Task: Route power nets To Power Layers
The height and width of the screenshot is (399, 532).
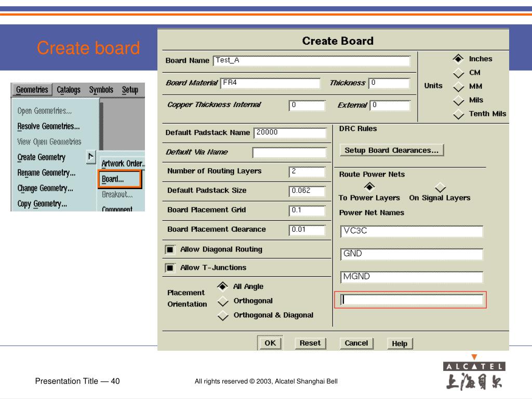Action: (369, 187)
